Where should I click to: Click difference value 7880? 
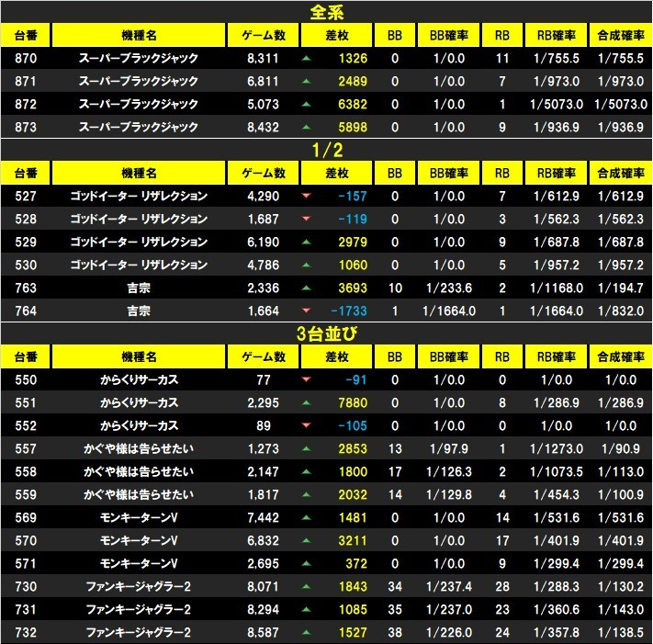point(353,402)
